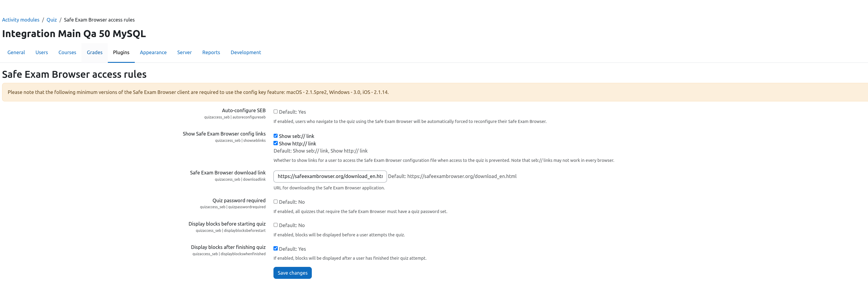This screenshot has height=295, width=868.
Task: Click the 'Safe Exam Browser access rules' breadcrumb text
Action: click(x=99, y=20)
